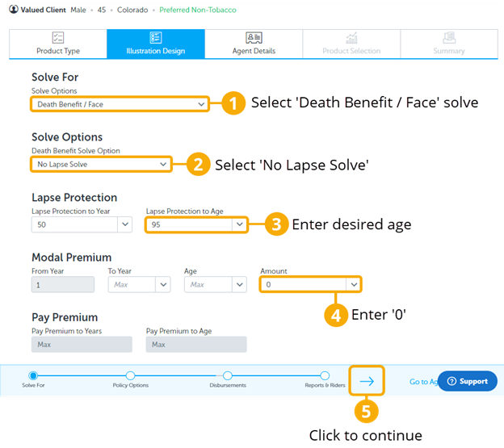Open the Death Benefit / Face solve dropdown

120,104
